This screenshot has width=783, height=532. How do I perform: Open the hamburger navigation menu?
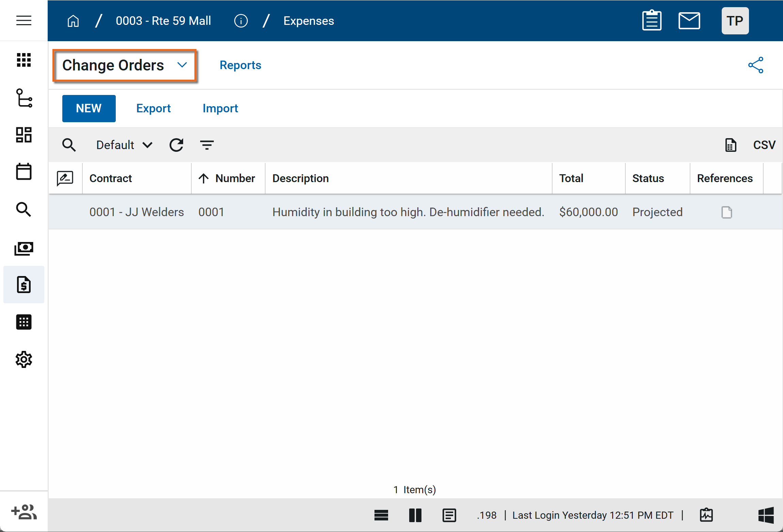tap(24, 20)
